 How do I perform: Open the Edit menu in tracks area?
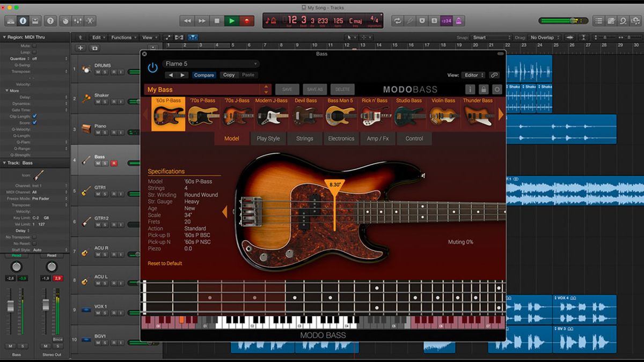click(x=98, y=38)
